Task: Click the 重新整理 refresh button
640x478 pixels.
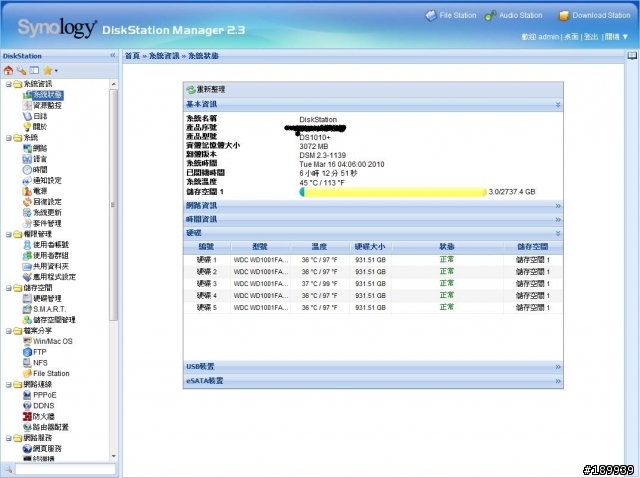Action: [206, 89]
